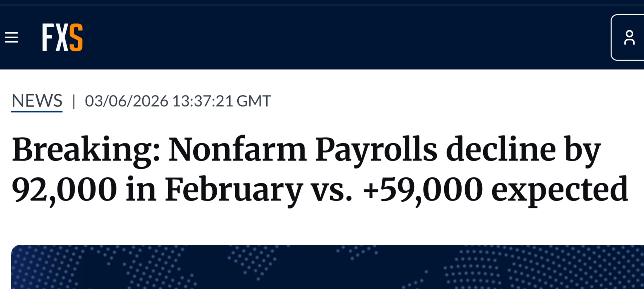Click the "+59,000" figure in the headline
The width and height of the screenshot is (644, 289).
[x=423, y=189]
